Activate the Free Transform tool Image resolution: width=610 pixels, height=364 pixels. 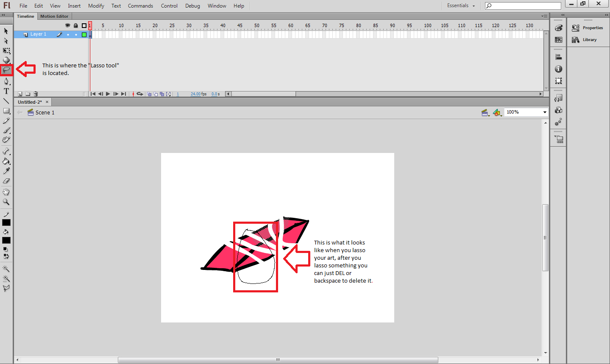click(6, 50)
